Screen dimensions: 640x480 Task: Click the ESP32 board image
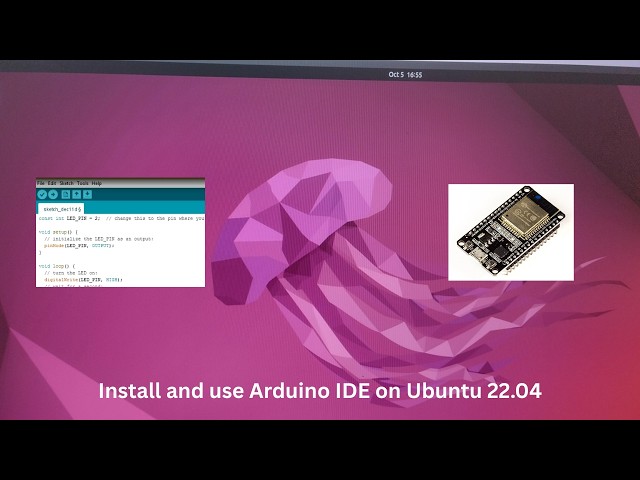[511, 232]
